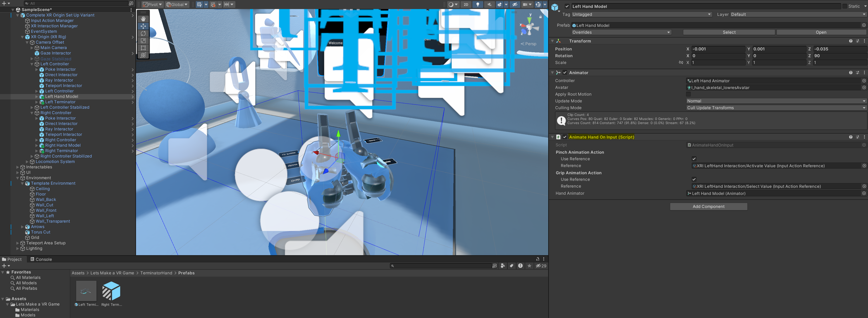The width and height of the screenshot is (868, 318).
Task: Open the Project tab
Action: tap(12, 259)
